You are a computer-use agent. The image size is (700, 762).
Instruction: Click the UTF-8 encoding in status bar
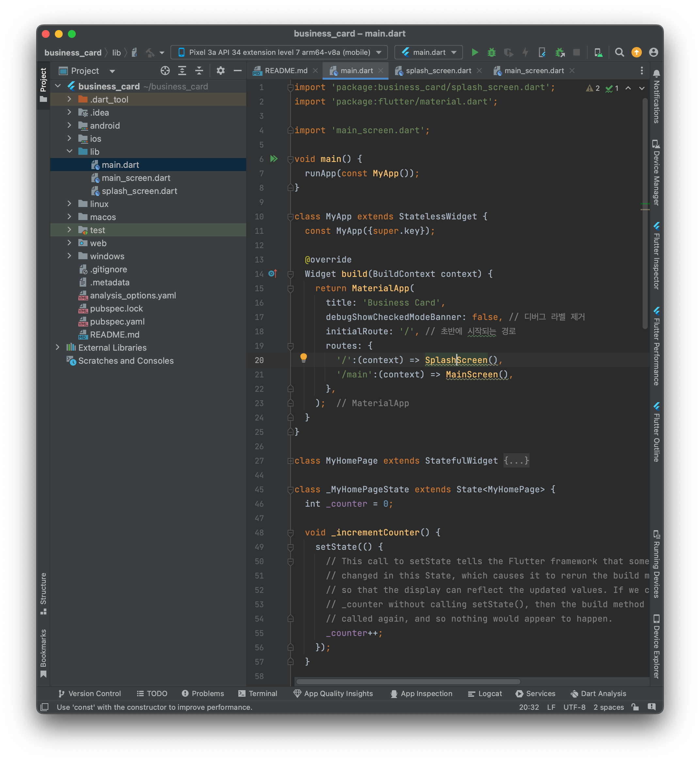(x=574, y=707)
